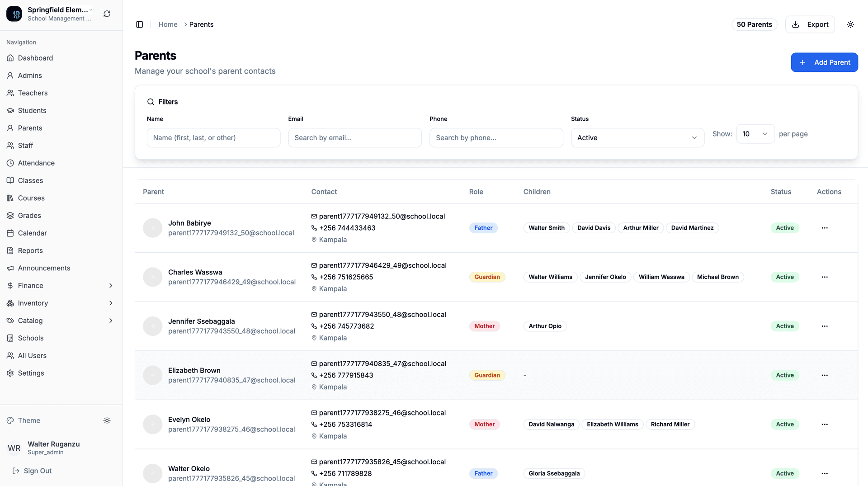The height and width of the screenshot is (486, 868).
Task: Open actions menu for Elizabeth Brown
Action: tap(825, 375)
